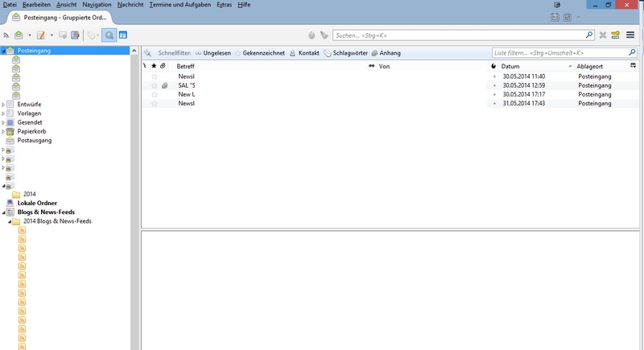The height and width of the screenshot is (350, 644).
Task: Toggle junk dot for the 30.05.2014 17:17 message
Action: click(x=494, y=94)
